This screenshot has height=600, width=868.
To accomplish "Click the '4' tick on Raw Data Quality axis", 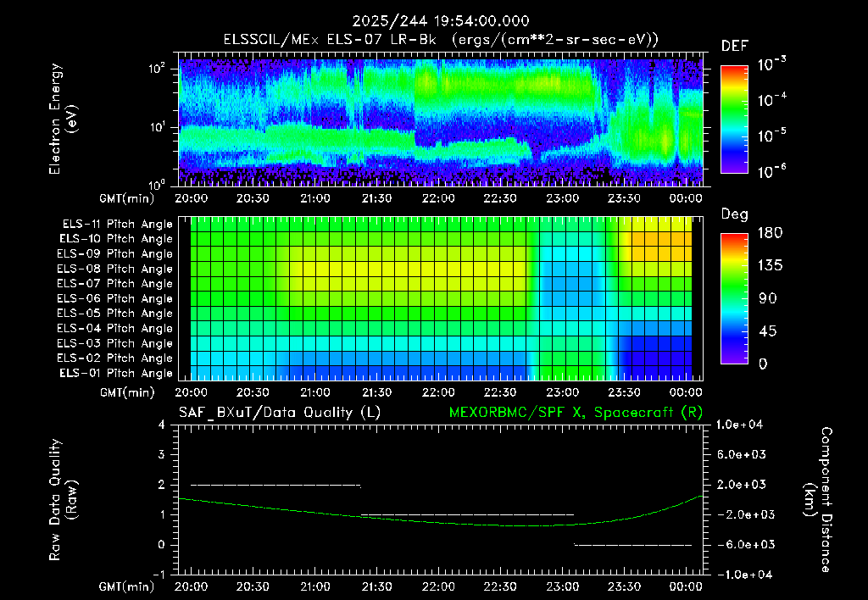I will (162, 425).
